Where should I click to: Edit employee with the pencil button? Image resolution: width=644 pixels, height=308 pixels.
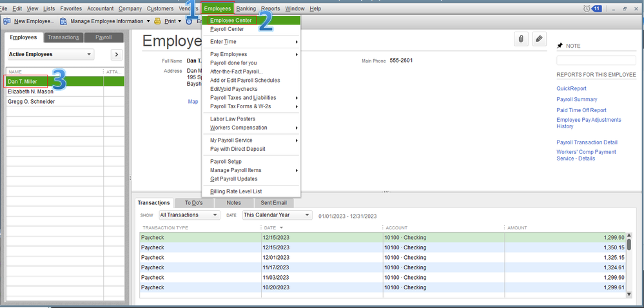540,39
